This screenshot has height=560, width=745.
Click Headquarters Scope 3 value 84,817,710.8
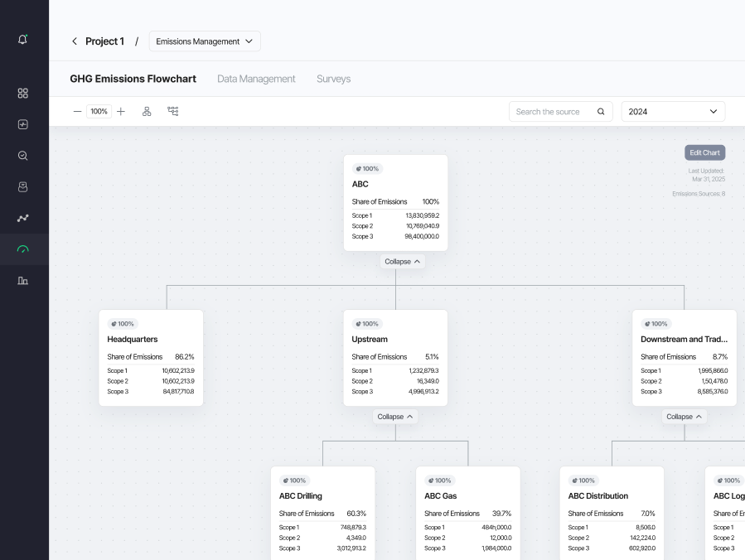(x=179, y=392)
